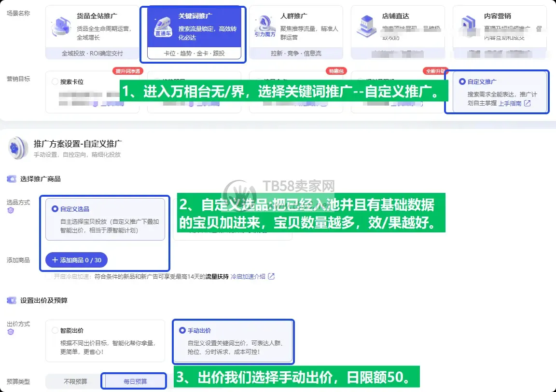Open the 店铺直达 scene card
This screenshot has height=392, width=556.
[x=398, y=32]
